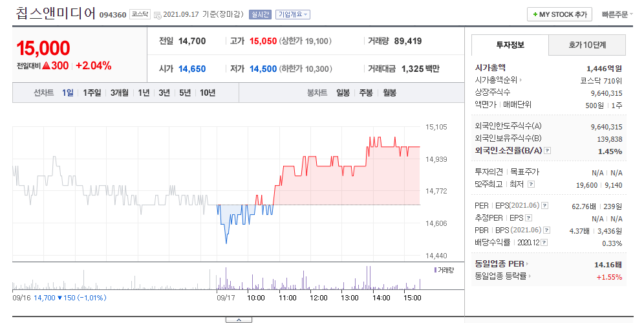Select the 1년 line chart
Image resolution: width=644 pixels, height=323 pixels.
coord(144,93)
